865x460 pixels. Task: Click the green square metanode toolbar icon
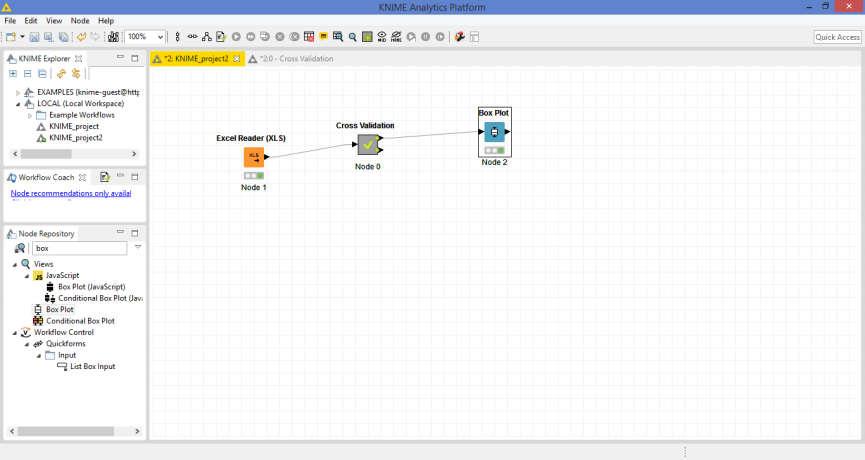pos(367,37)
